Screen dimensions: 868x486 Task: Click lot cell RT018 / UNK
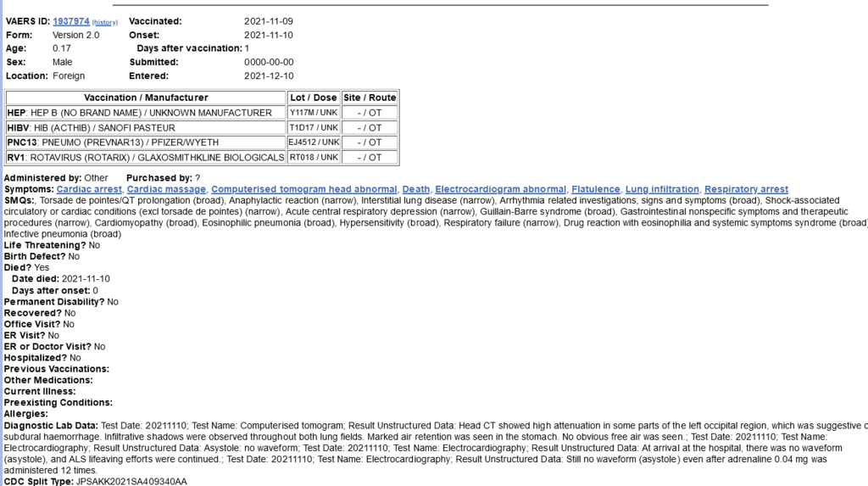click(314, 158)
